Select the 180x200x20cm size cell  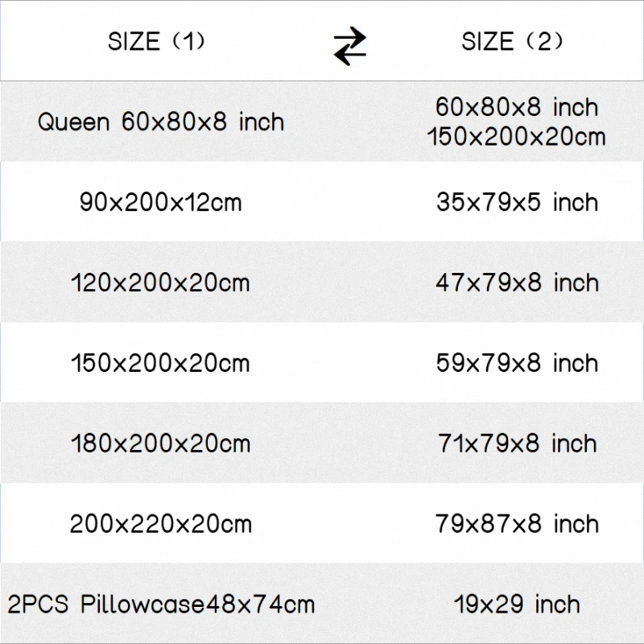161,444
